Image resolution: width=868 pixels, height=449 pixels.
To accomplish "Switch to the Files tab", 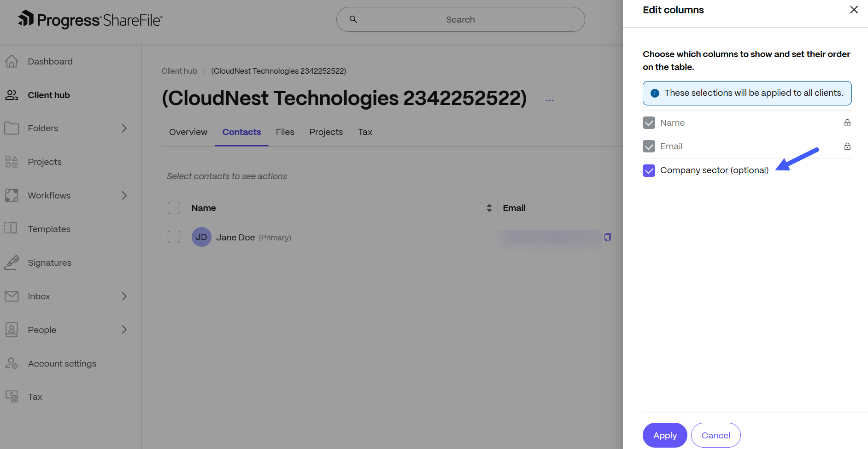I will click(x=285, y=132).
